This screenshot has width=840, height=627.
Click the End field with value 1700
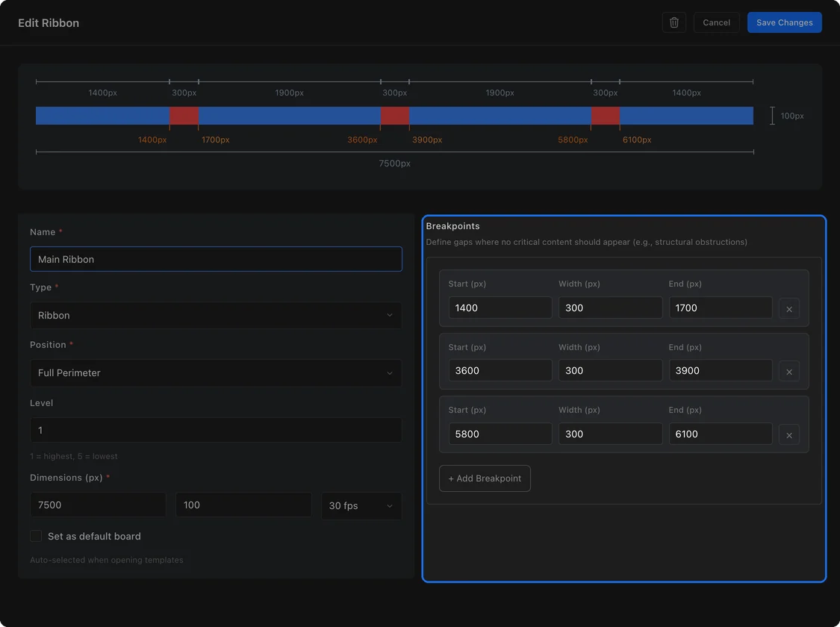pos(721,308)
